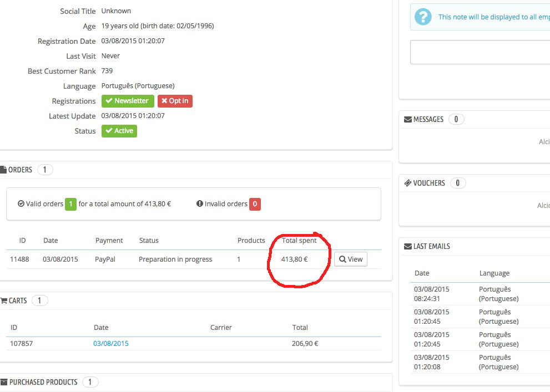
Task: Click the orders Status column header
Action: click(149, 240)
